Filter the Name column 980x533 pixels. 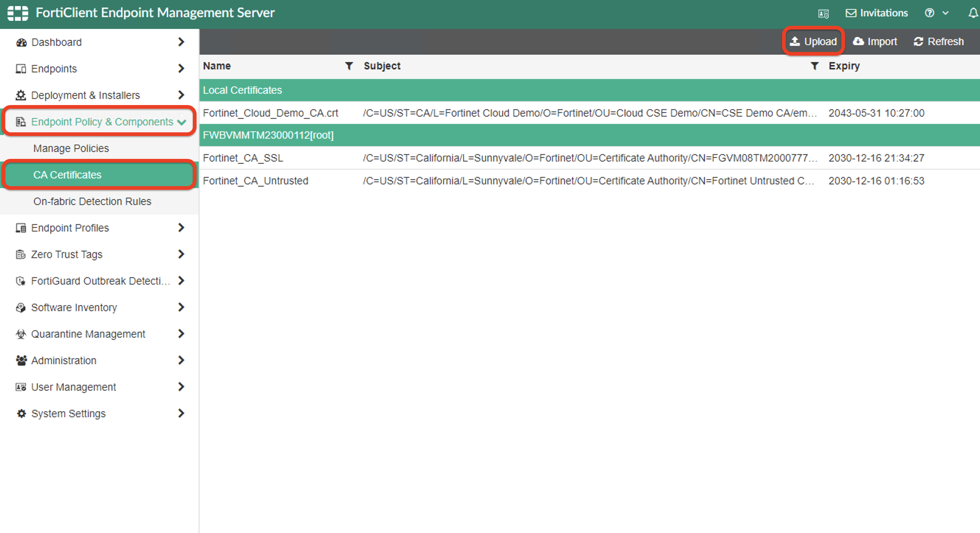pyautogui.click(x=348, y=66)
